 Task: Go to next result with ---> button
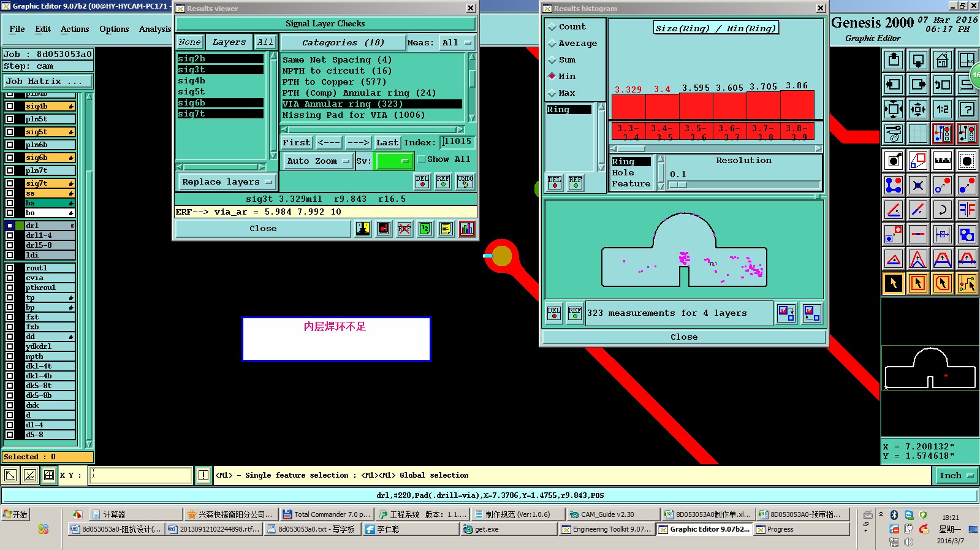(358, 143)
